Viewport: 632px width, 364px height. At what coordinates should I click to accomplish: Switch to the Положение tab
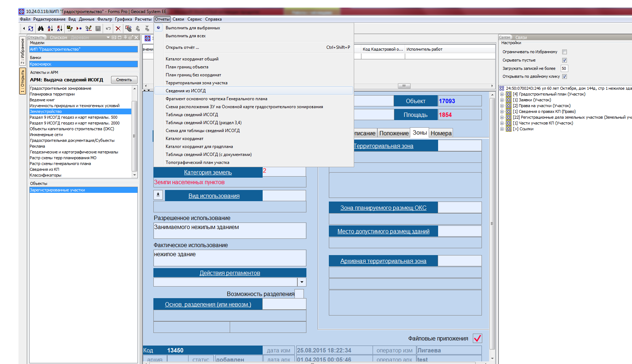[394, 133]
